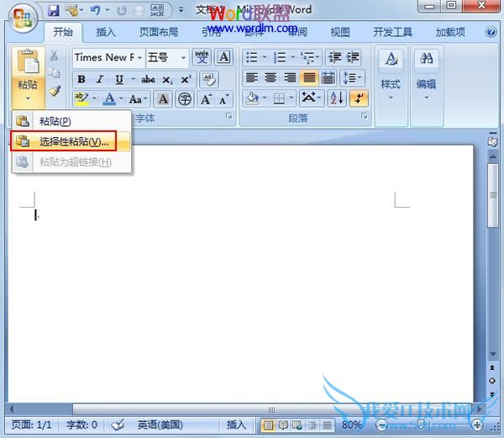Open phonetic guide (wén) tool
Image resolution: width=504 pixels, height=438 pixels.
202,57
